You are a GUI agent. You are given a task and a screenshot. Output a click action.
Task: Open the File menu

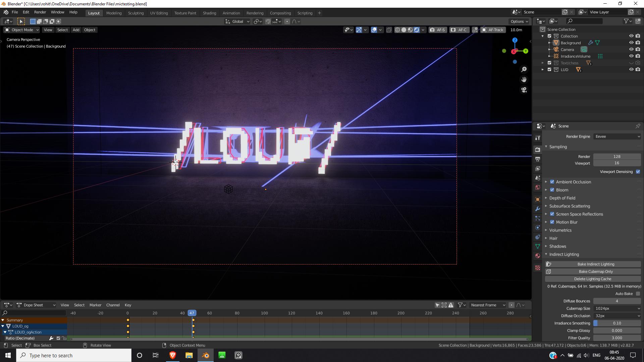click(15, 12)
